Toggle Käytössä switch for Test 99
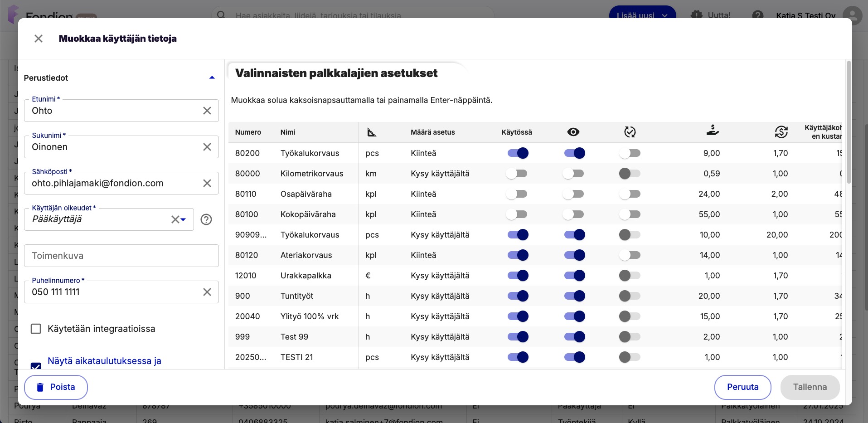868x423 pixels. tap(518, 337)
